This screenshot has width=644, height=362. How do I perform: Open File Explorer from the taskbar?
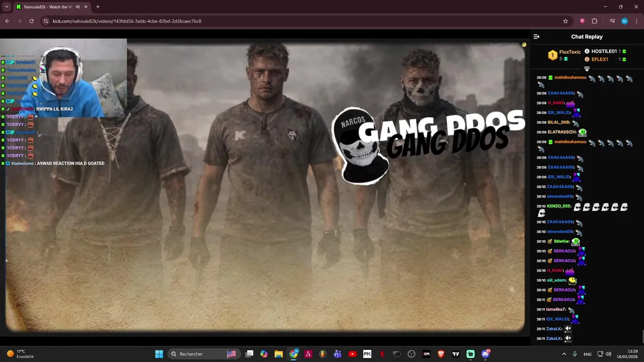pos(278,354)
